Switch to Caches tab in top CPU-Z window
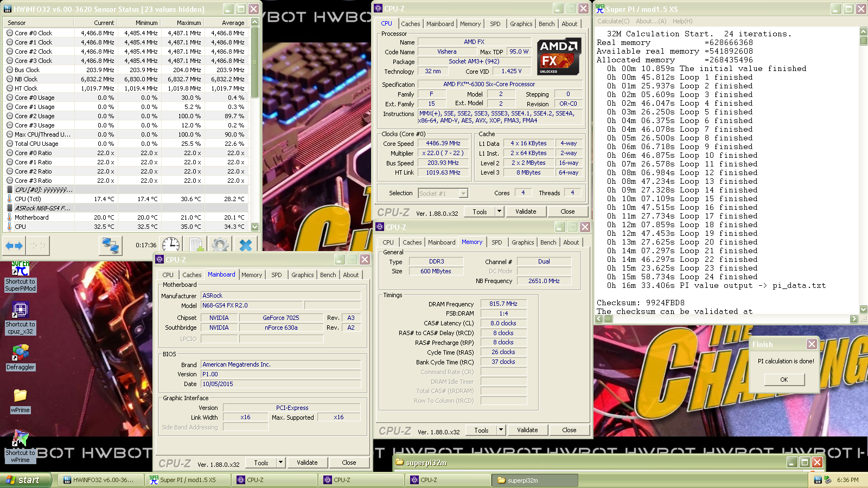Screen dimensions: 868x488 pyautogui.click(x=411, y=24)
